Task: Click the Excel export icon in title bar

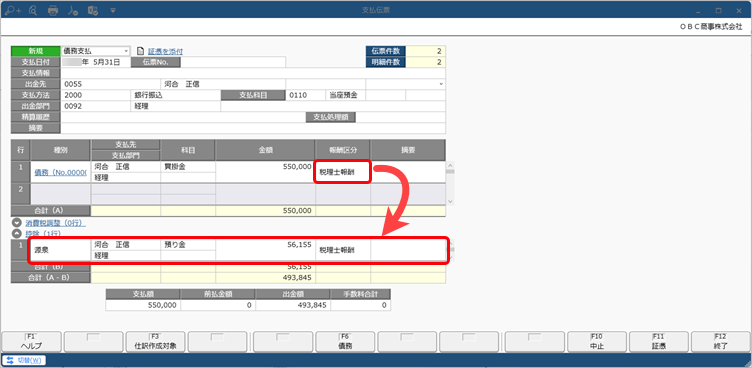Action: click(93, 10)
